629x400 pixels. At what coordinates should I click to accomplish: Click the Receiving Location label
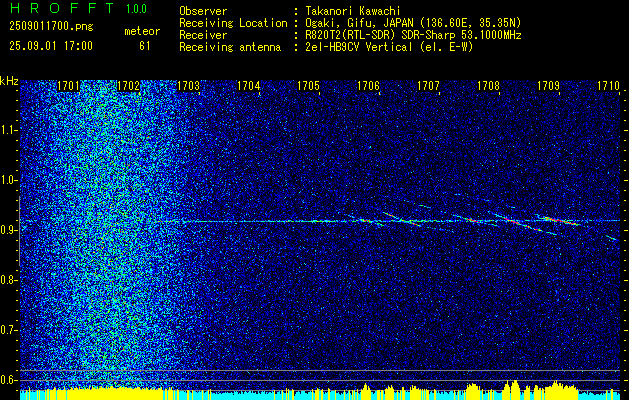[x=233, y=23]
